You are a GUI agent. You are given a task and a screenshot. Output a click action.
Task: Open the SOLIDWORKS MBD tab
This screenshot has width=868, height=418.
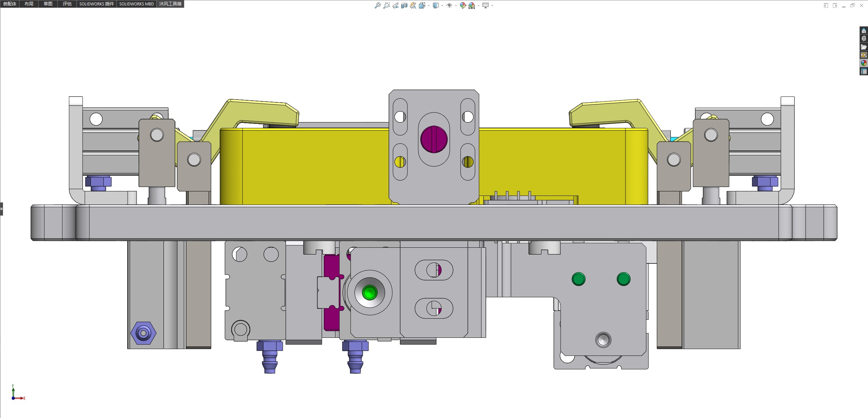point(136,4)
